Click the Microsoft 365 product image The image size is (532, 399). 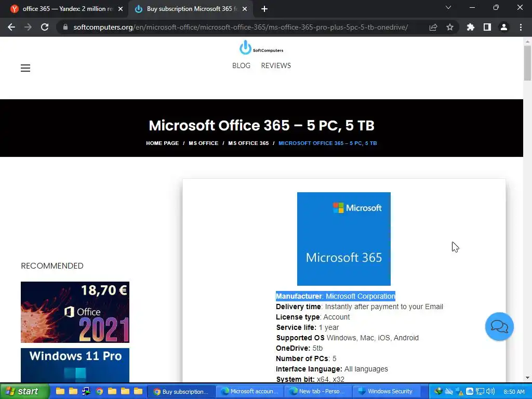[344, 239]
